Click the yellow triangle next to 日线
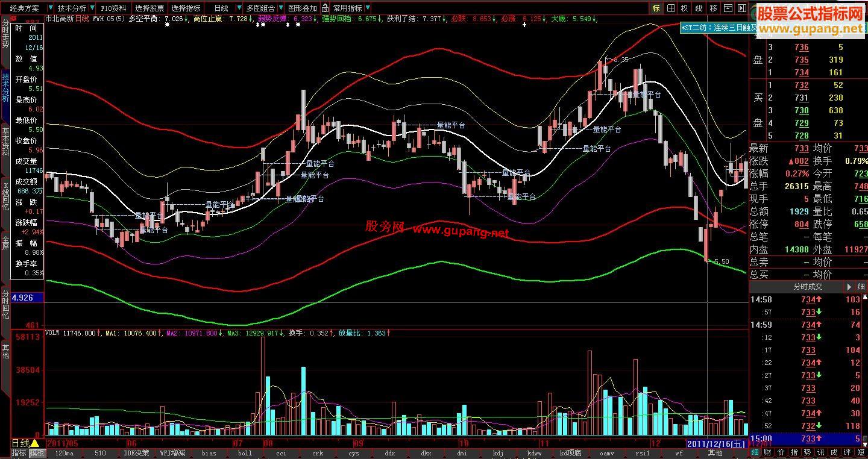Viewport: 868px width, 459px height. coord(35,443)
